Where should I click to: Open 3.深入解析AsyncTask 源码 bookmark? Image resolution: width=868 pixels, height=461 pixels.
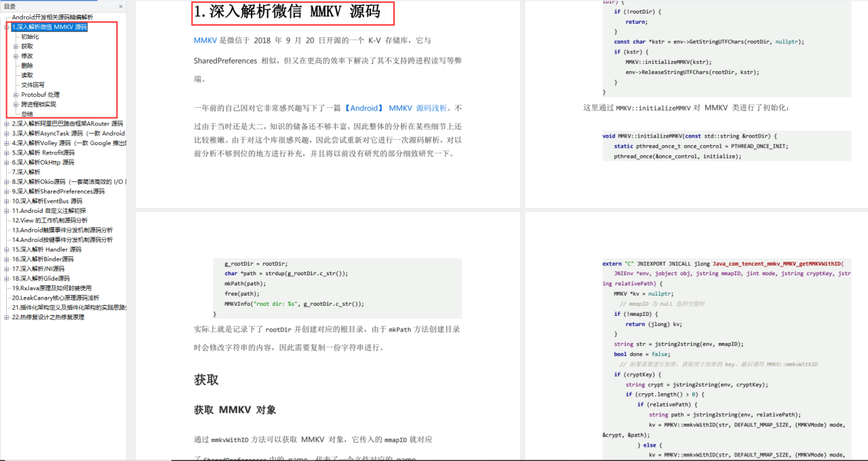pos(68,134)
